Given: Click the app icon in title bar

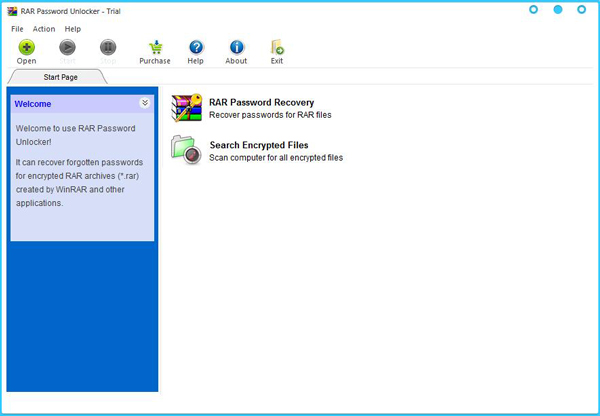Looking at the screenshot, I should pos(12,11).
